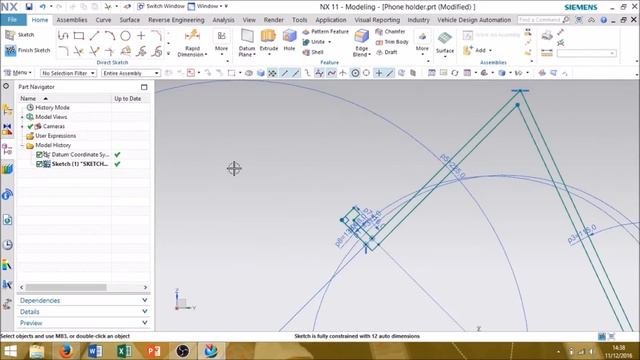
Task: Open Excel from the taskbar
Action: 124,351
